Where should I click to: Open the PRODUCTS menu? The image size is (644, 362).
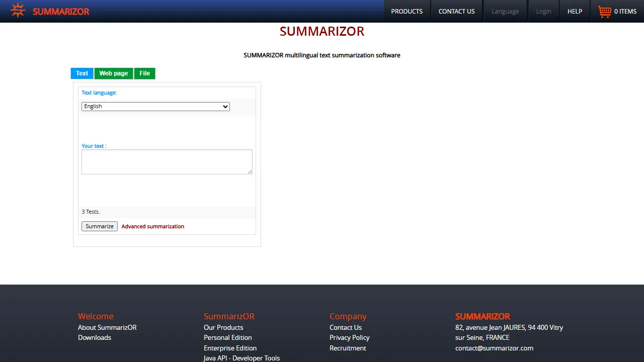(x=407, y=11)
